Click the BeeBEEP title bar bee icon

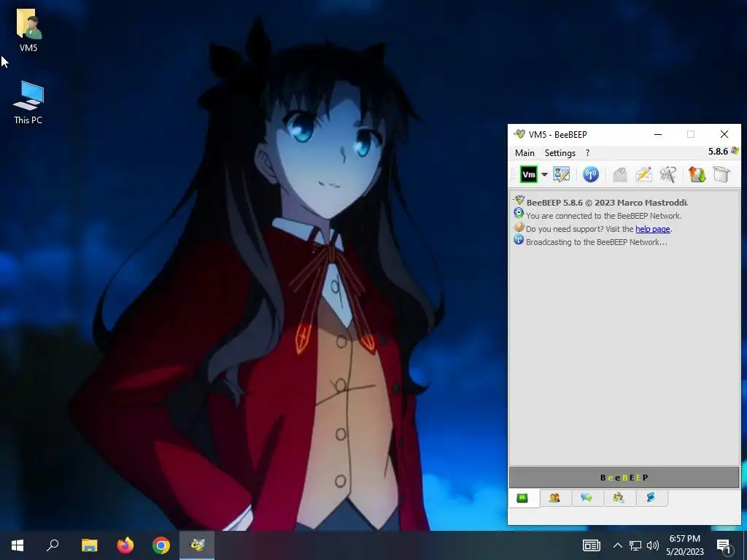tap(519, 134)
